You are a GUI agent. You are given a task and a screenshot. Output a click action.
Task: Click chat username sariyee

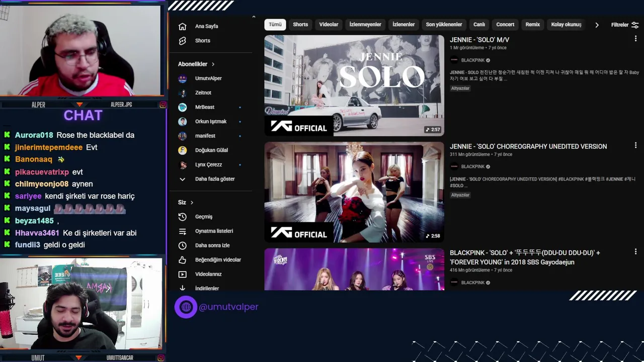[x=28, y=196]
